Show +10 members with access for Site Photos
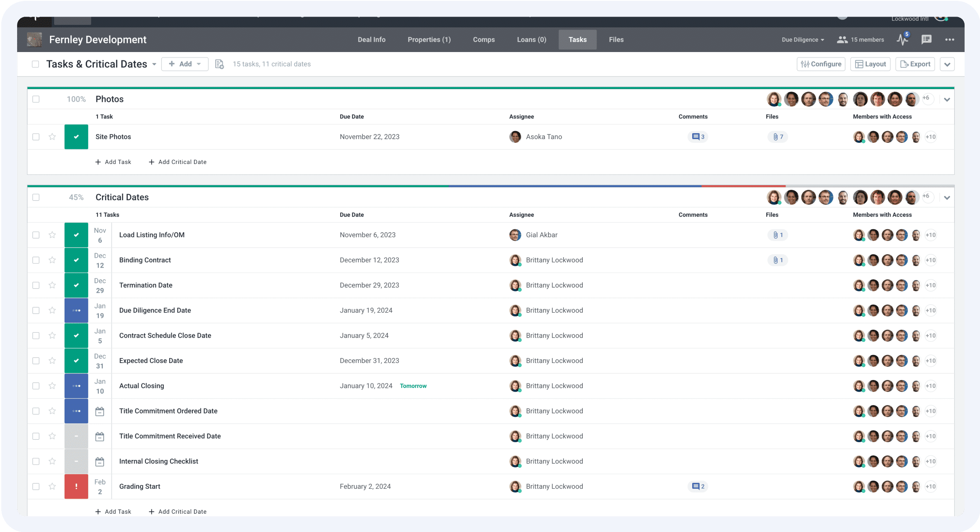Image resolution: width=980 pixels, height=532 pixels. point(930,137)
